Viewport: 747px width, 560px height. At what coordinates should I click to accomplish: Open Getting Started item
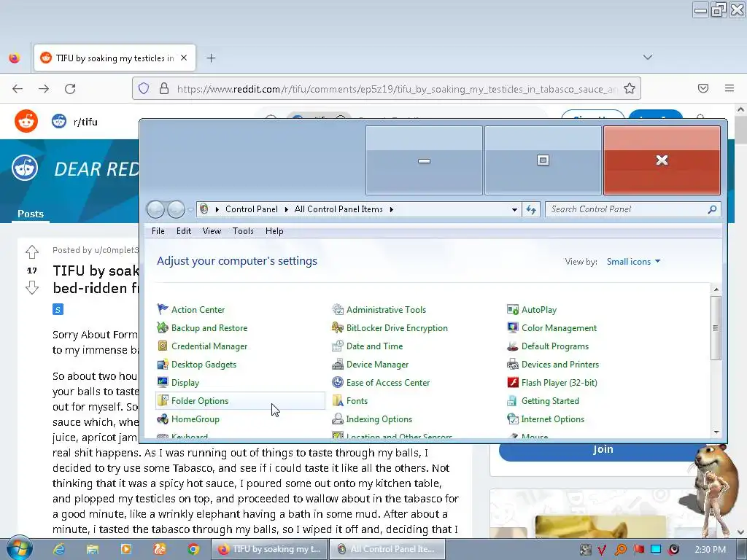tap(543, 401)
